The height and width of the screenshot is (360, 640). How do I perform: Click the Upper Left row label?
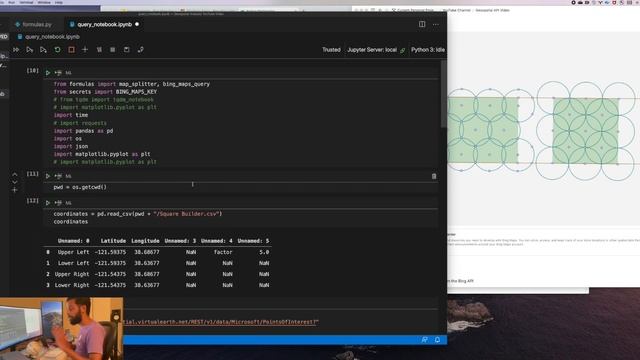(73, 252)
